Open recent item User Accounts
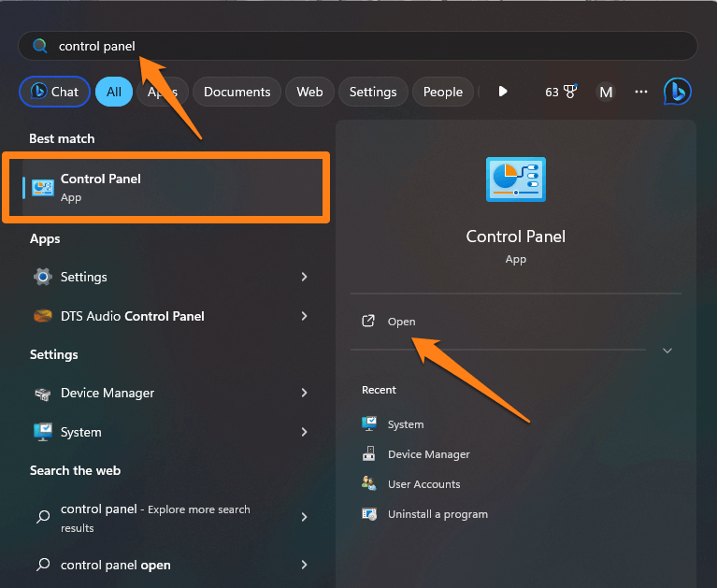Image resolution: width=717 pixels, height=588 pixels. click(423, 484)
